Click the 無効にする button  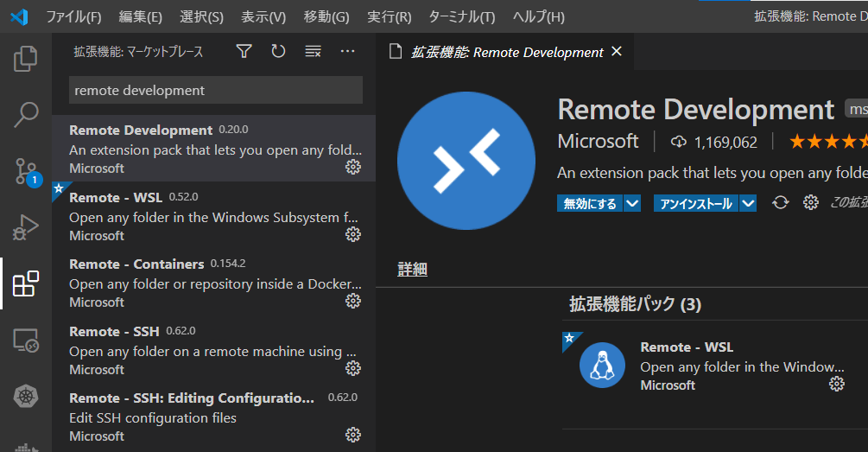[x=590, y=203]
